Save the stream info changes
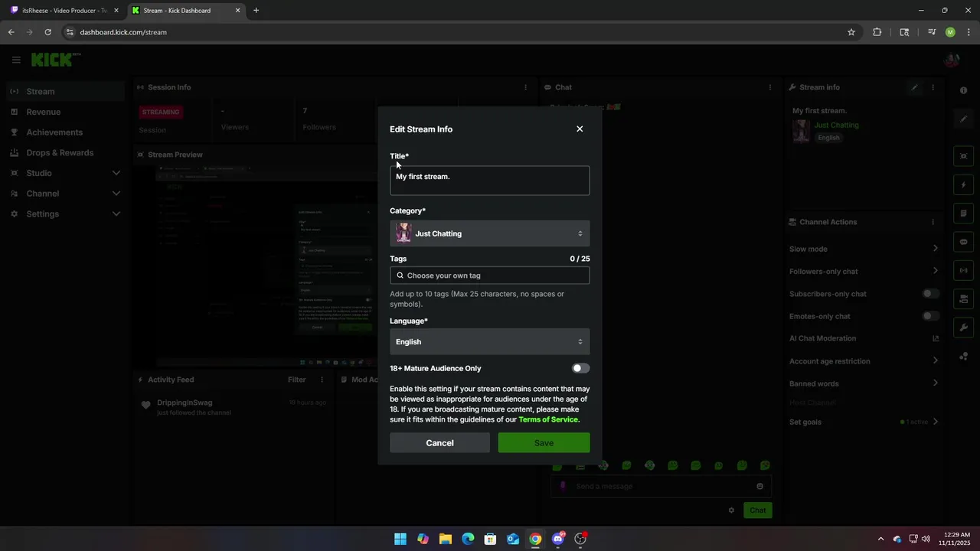This screenshot has height=551, width=980. click(544, 442)
